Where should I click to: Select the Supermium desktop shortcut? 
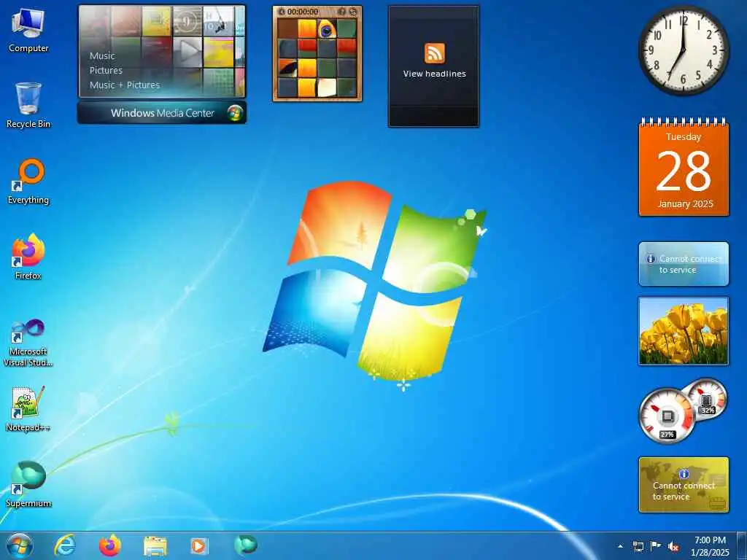28,484
